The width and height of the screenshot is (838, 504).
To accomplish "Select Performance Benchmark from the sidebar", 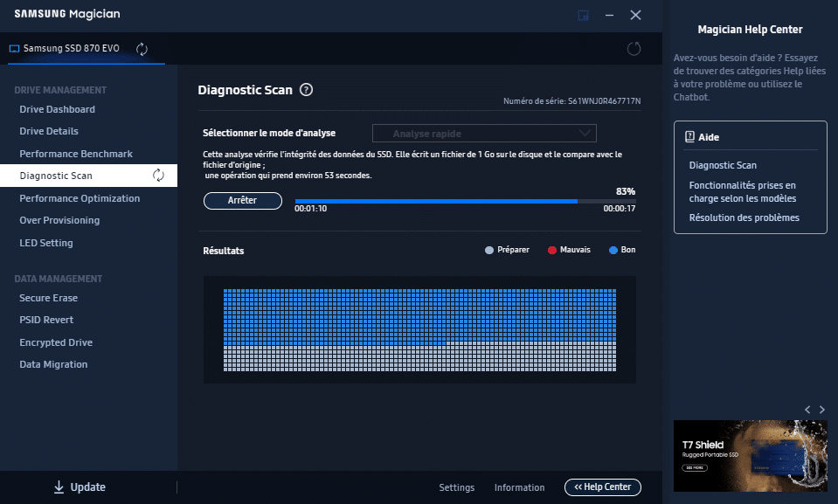I will coord(76,154).
